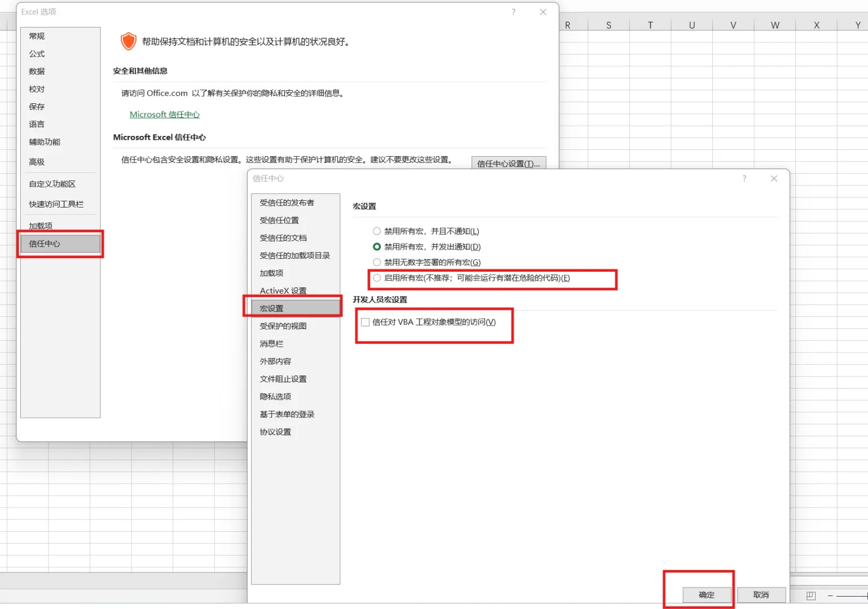Select 语言 in Excel options sidebar
The image size is (868, 609).
[60, 124]
